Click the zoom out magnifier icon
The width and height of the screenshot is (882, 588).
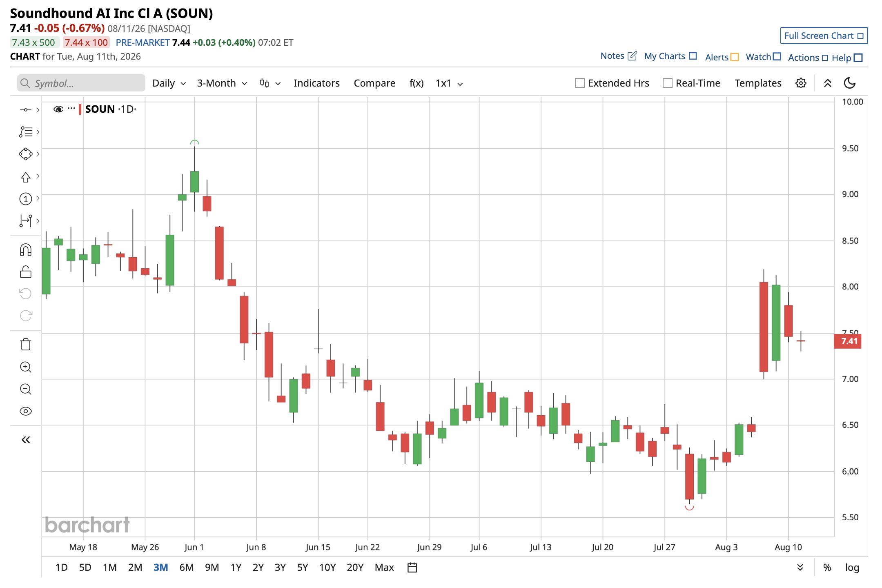25,389
